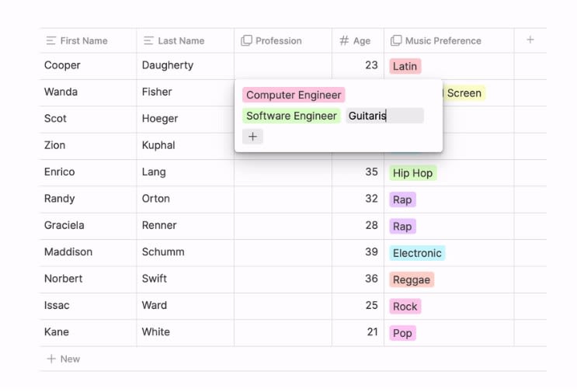The height and width of the screenshot is (392, 577).
Task: Click the Last Name column text icon
Action: click(x=148, y=40)
